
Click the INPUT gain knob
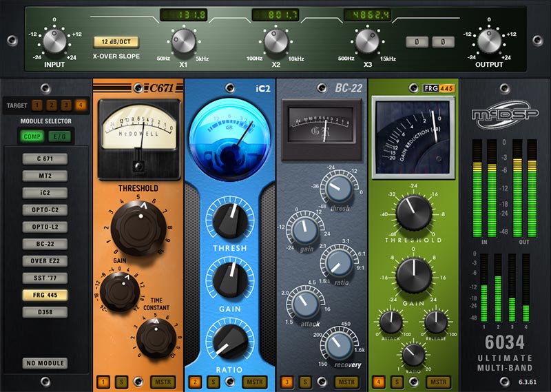point(54,41)
